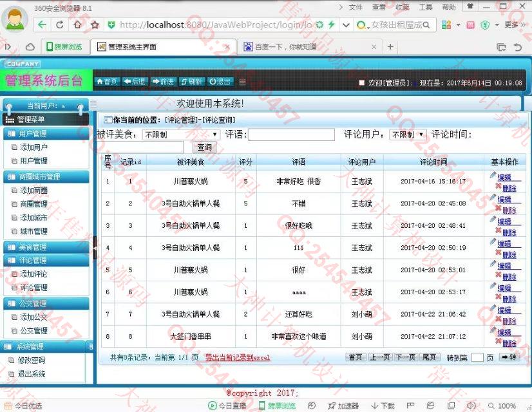Open the 城市管理 menu item

[x=33, y=231]
